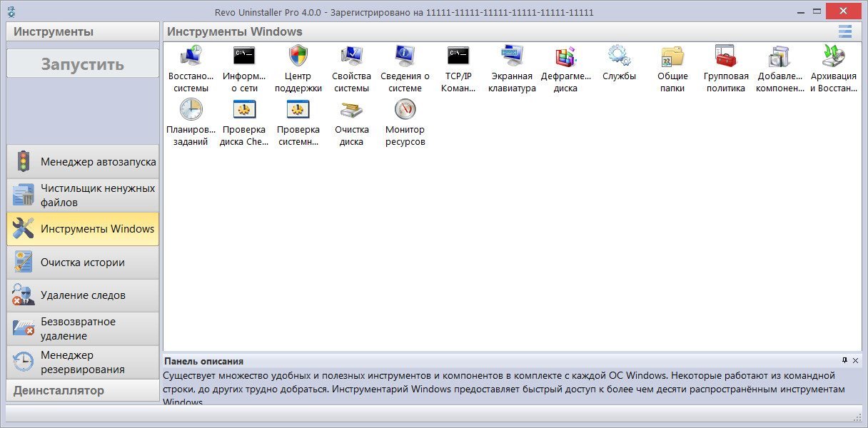868x428 pixels.
Task: Open the Планировщик заданий clock icon
Action: click(x=191, y=109)
